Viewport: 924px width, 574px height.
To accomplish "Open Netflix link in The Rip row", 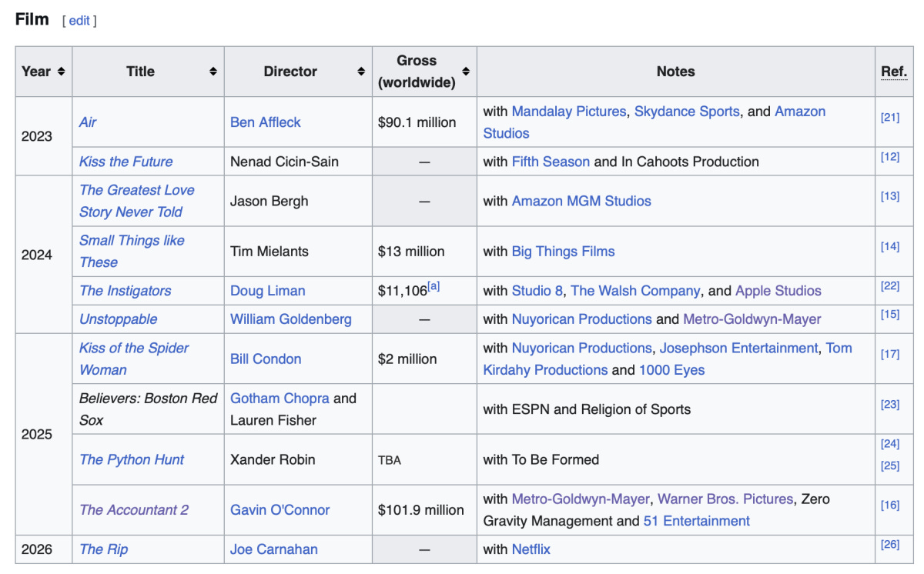I will pos(531,549).
